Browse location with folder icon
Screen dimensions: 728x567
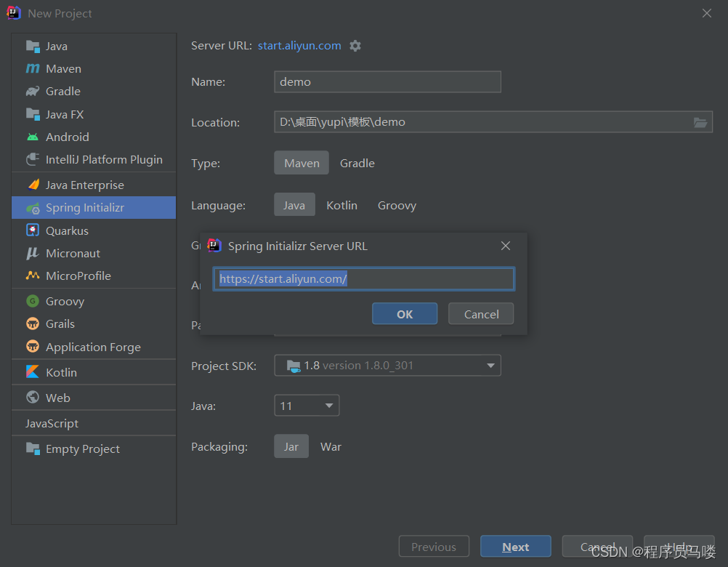[x=700, y=122]
